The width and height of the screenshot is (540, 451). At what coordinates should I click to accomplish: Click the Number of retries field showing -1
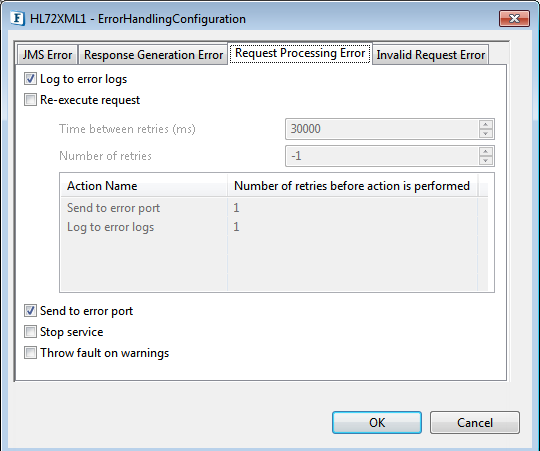382,156
